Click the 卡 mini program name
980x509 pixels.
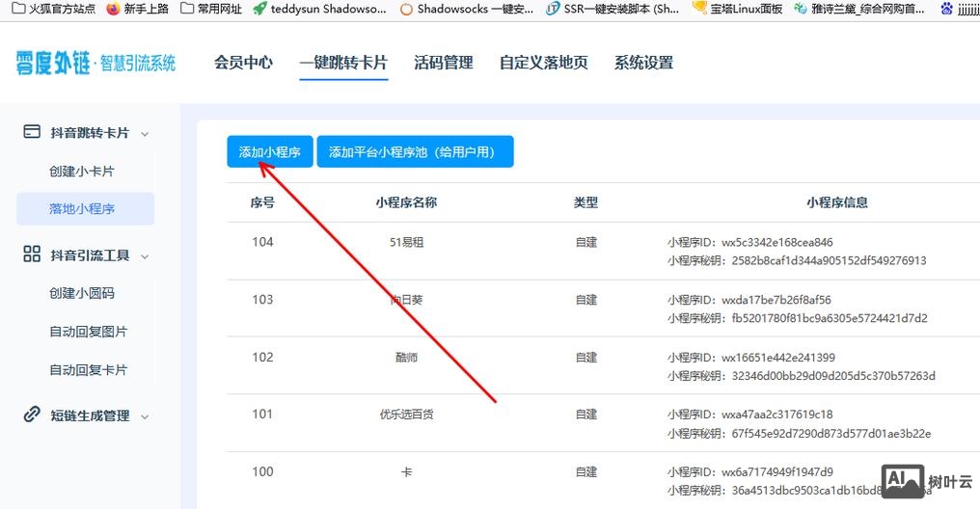click(406, 472)
